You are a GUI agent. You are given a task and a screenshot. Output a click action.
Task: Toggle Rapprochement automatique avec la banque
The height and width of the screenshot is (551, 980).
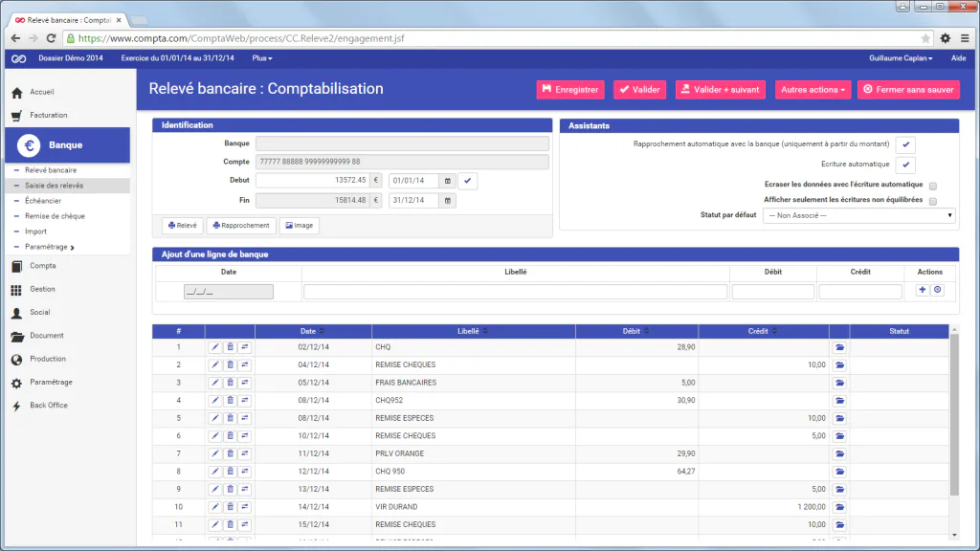pos(905,145)
